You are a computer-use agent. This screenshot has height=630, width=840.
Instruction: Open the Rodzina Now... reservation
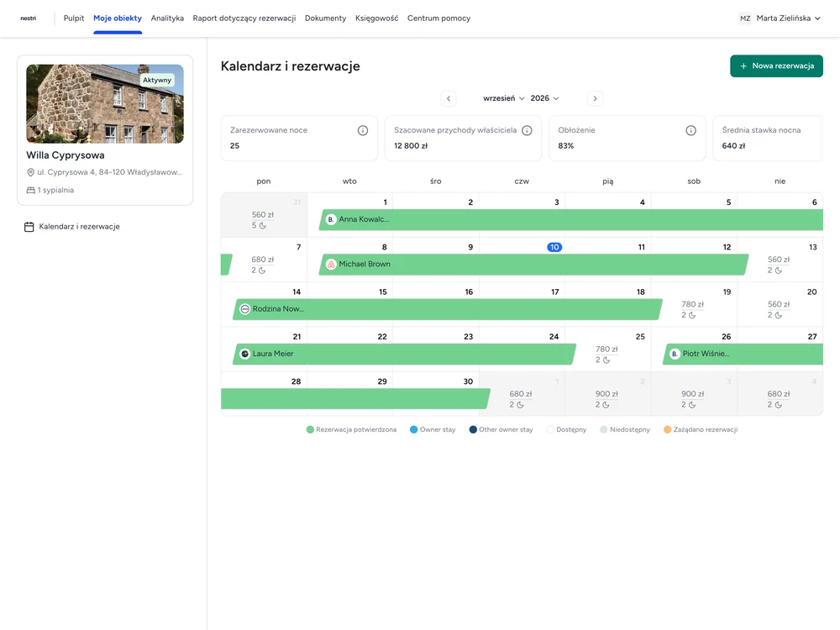448,309
